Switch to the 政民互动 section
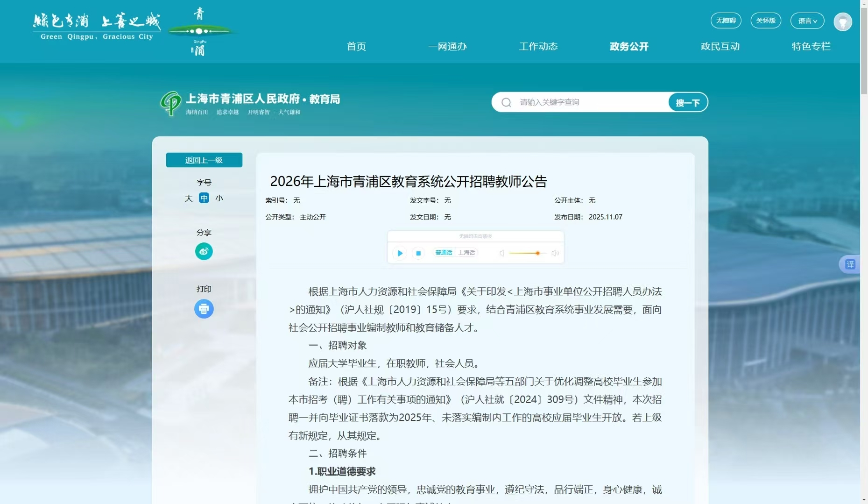 (x=720, y=47)
